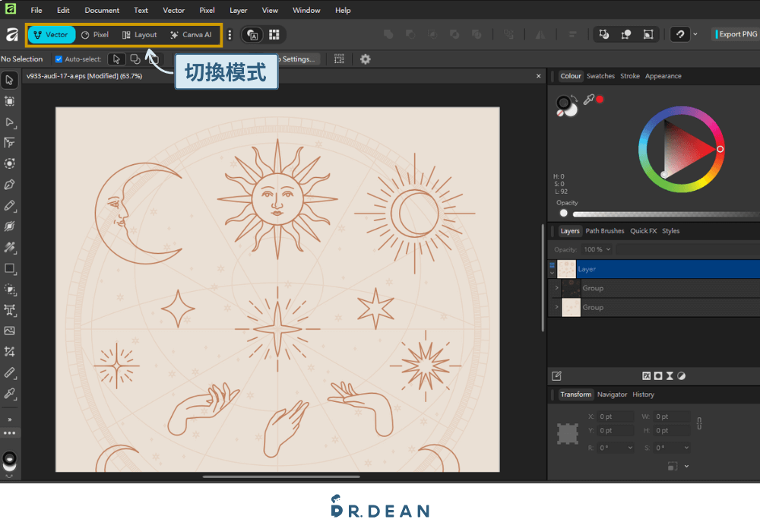Select the Vector Crop tool

coord(9,352)
